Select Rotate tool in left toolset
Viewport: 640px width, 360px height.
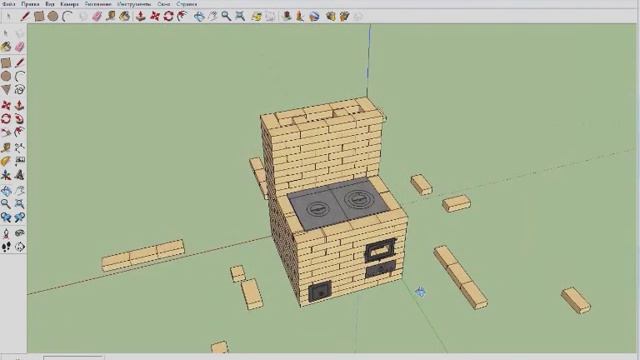6,119
